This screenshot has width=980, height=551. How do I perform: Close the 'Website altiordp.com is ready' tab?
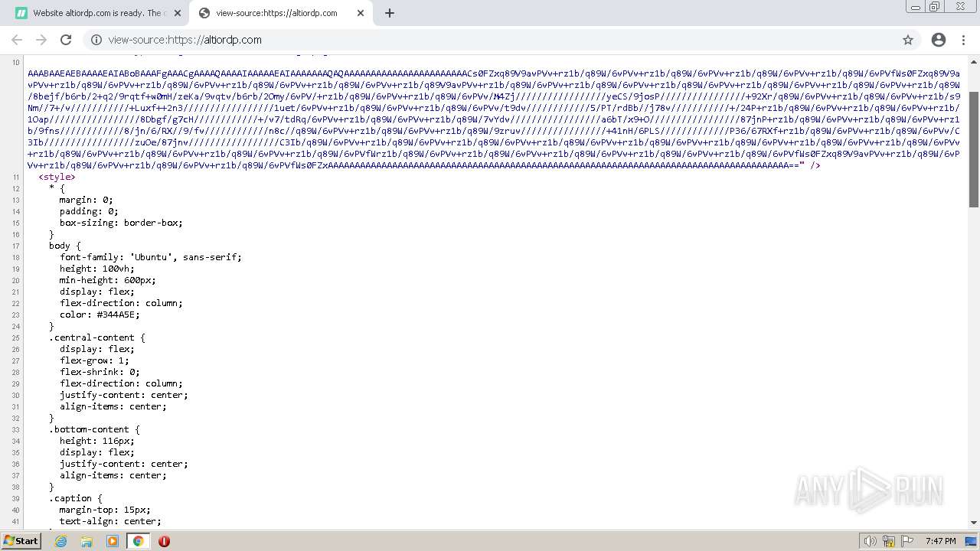point(178,13)
